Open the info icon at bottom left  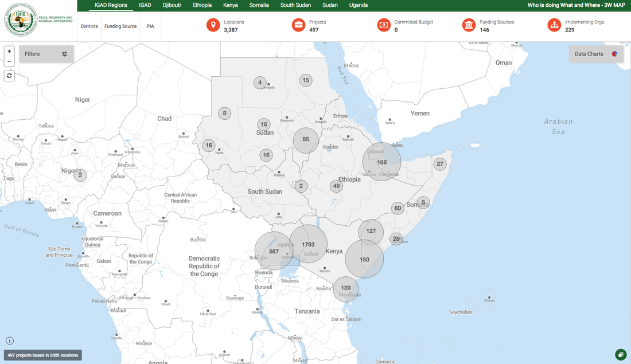click(10, 341)
